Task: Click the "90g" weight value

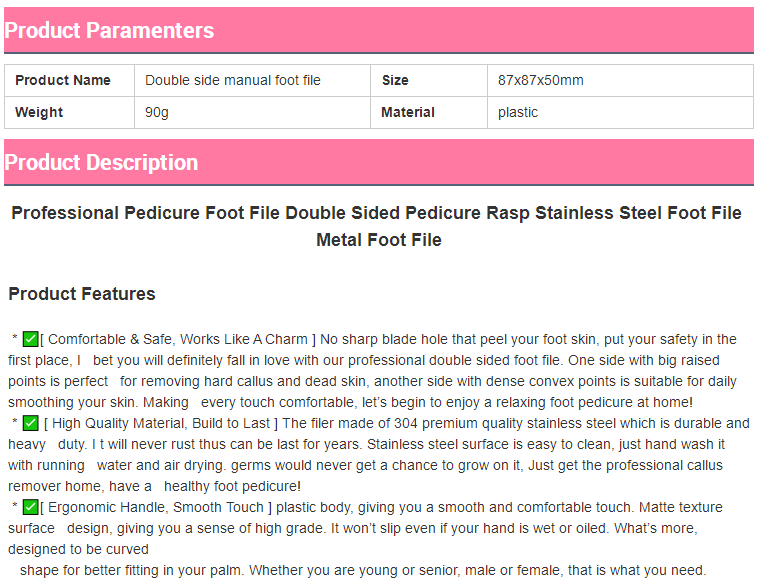Action: coord(157,112)
